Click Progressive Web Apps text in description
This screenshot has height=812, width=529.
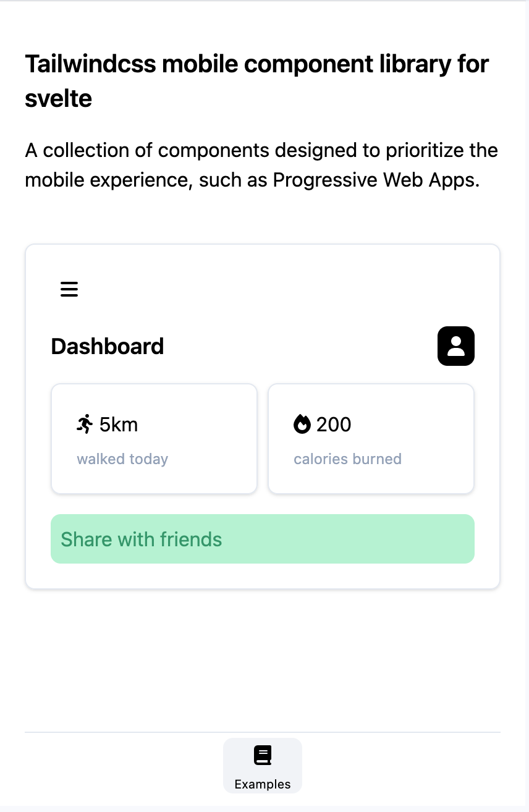(376, 180)
